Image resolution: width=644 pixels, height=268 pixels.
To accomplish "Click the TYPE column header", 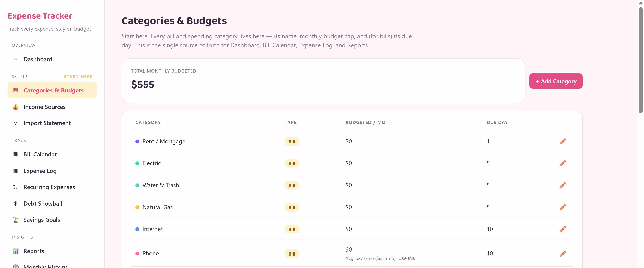I will (290, 123).
